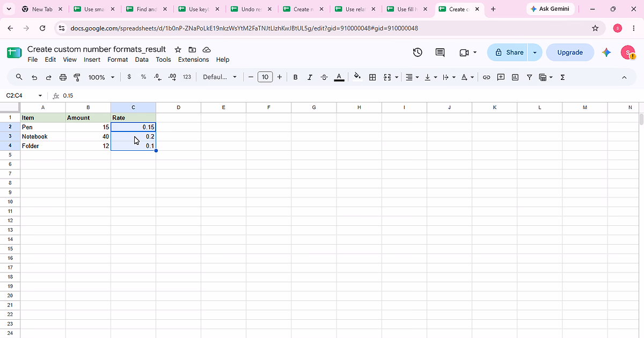644x338 pixels.
Task: Click the Gemini sparkle icon in Sheets
Action: (606, 52)
